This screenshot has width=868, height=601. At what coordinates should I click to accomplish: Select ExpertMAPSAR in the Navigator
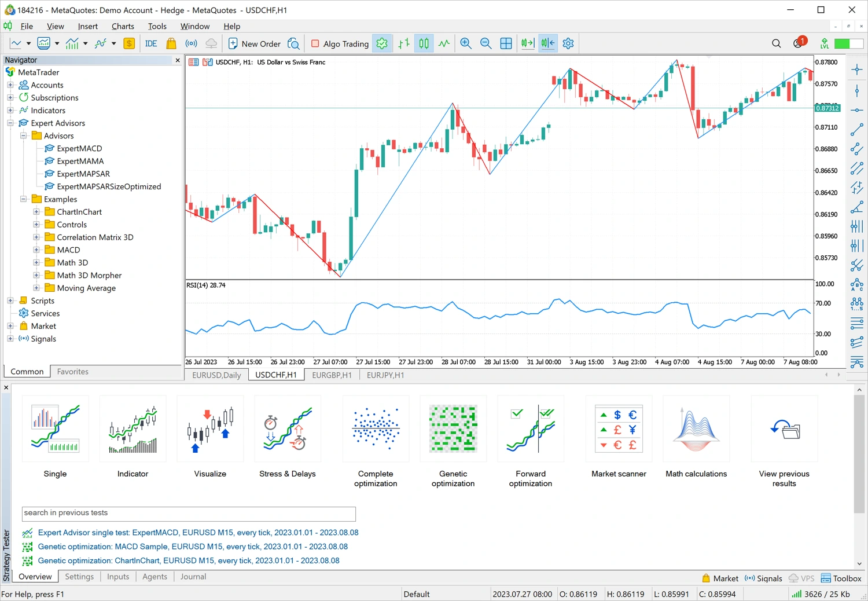coord(83,174)
